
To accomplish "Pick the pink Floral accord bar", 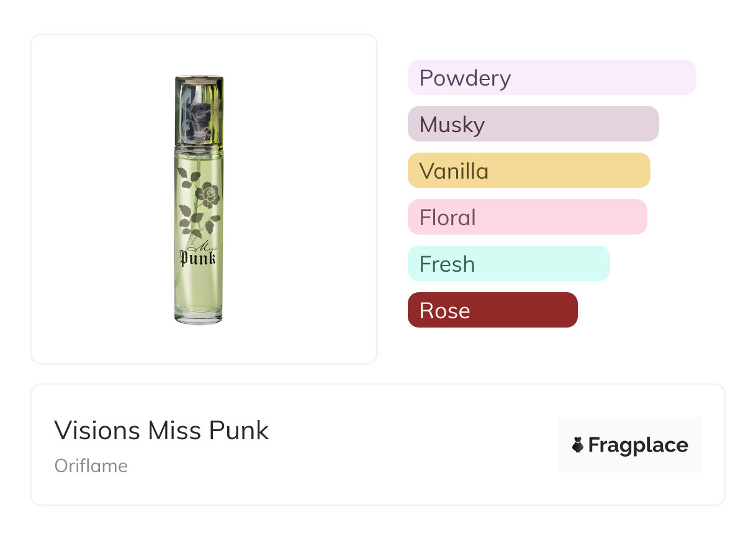I will click(x=527, y=217).
